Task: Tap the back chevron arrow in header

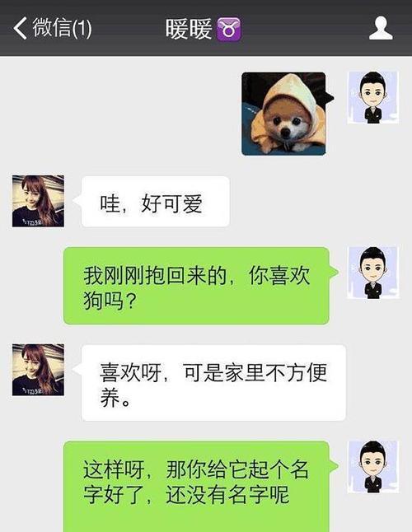Action: pos(20,28)
